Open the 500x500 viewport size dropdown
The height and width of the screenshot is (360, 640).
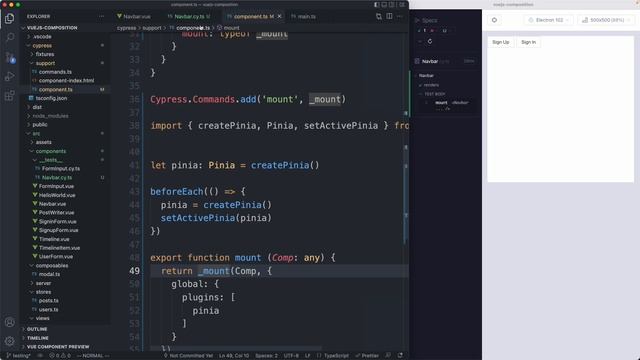(x=606, y=20)
